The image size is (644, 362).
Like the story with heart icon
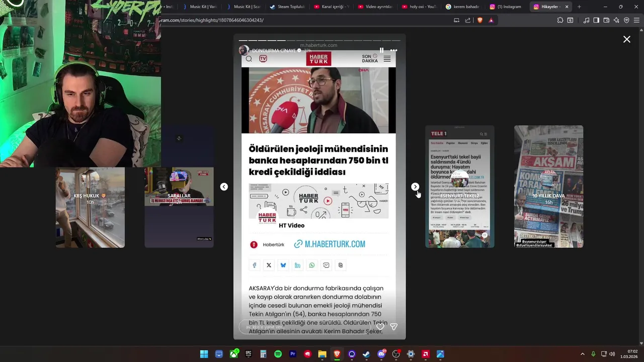point(380,327)
